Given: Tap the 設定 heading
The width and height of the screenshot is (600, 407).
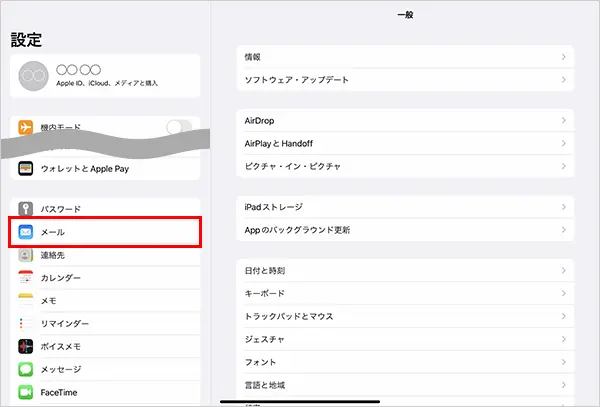Looking at the screenshot, I should point(26,40).
